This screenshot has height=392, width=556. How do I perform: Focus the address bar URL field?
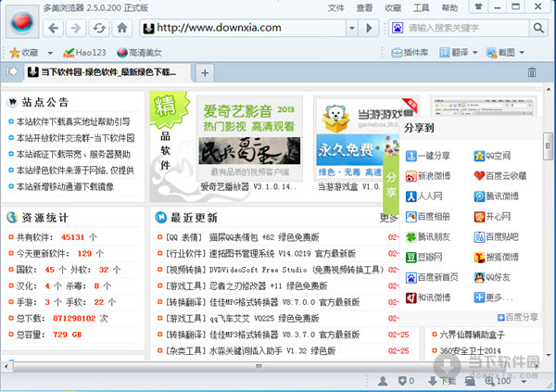245,28
